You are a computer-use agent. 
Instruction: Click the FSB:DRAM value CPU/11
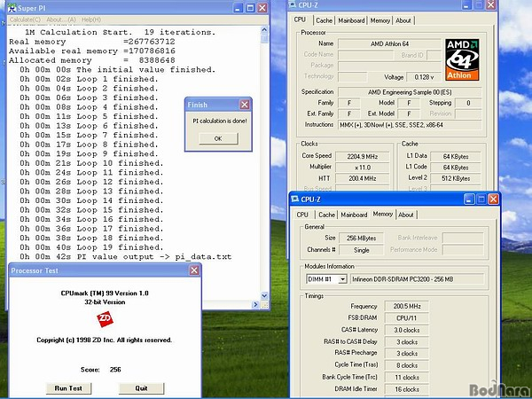click(407, 318)
